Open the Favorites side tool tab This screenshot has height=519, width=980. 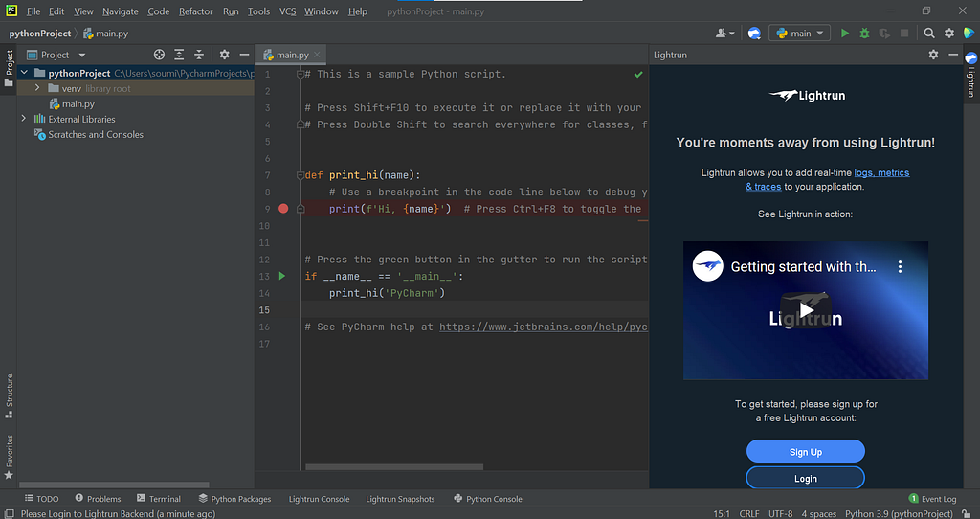click(9, 457)
